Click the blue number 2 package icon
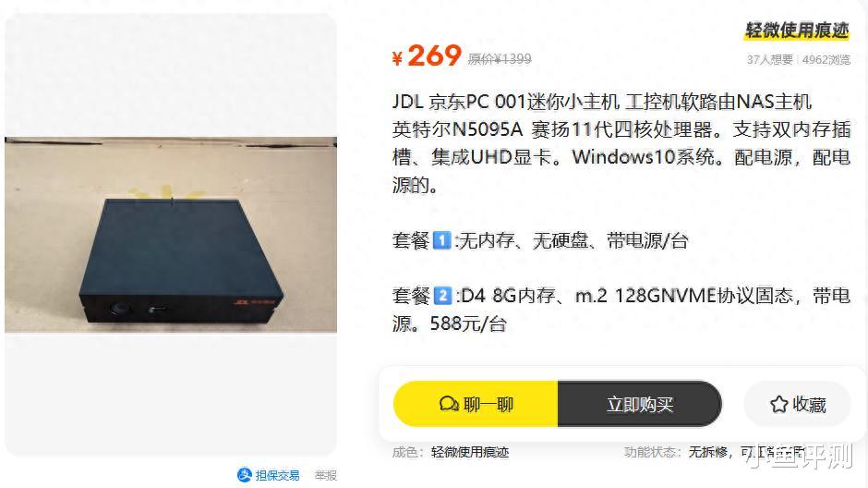 click(x=441, y=295)
